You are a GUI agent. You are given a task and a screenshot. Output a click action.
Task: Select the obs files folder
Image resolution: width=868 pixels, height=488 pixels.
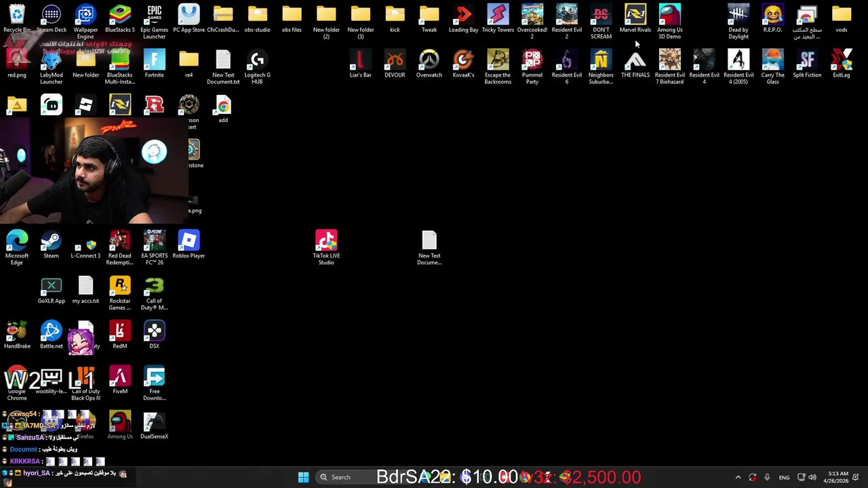point(292,18)
